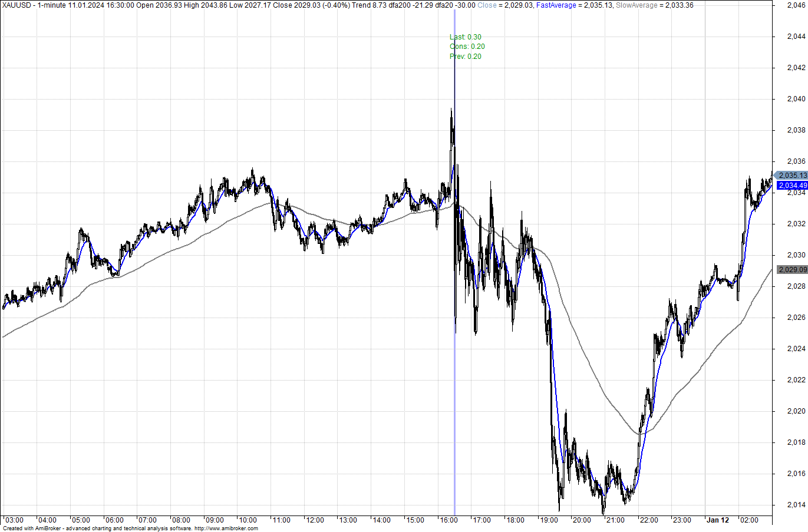Click the 2,024 price axis label
Screen dimensions: 808x532
point(796,349)
